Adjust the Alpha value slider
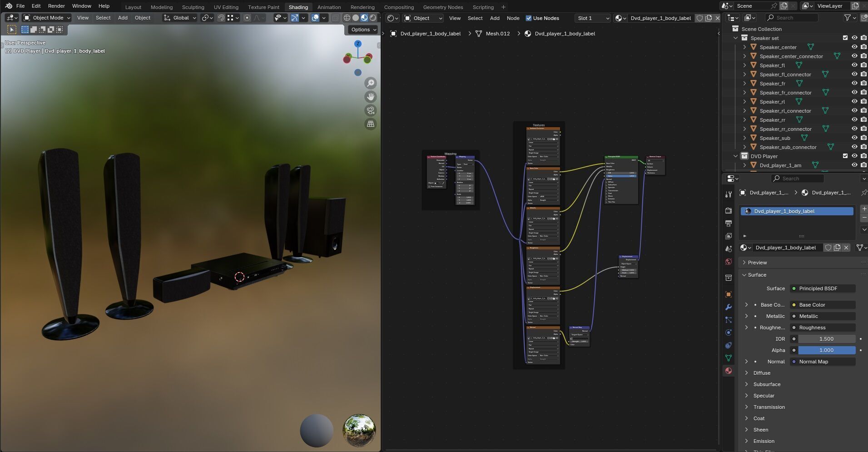 (x=827, y=350)
